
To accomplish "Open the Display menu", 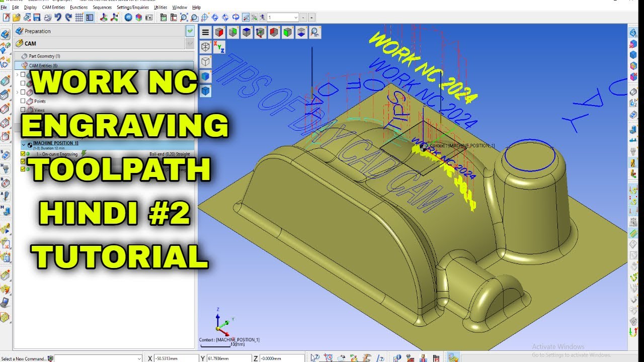I will tap(30, 8).
